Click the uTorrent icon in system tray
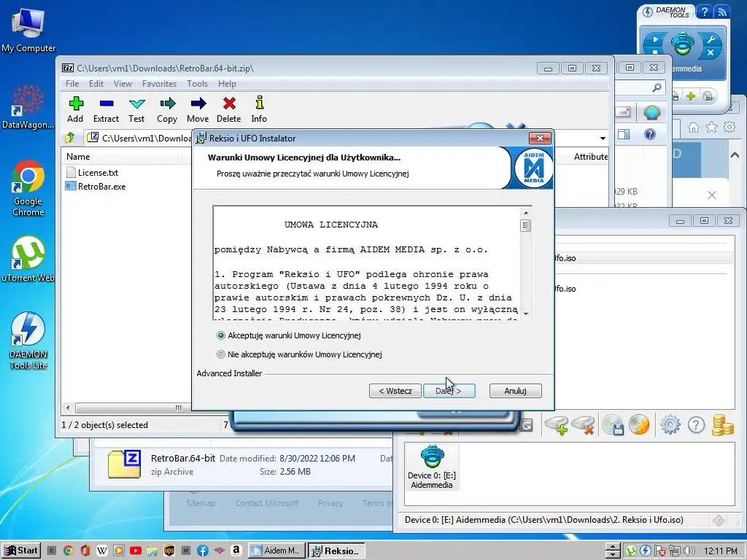This screenshot has height=560, width=747. point(631,551)
